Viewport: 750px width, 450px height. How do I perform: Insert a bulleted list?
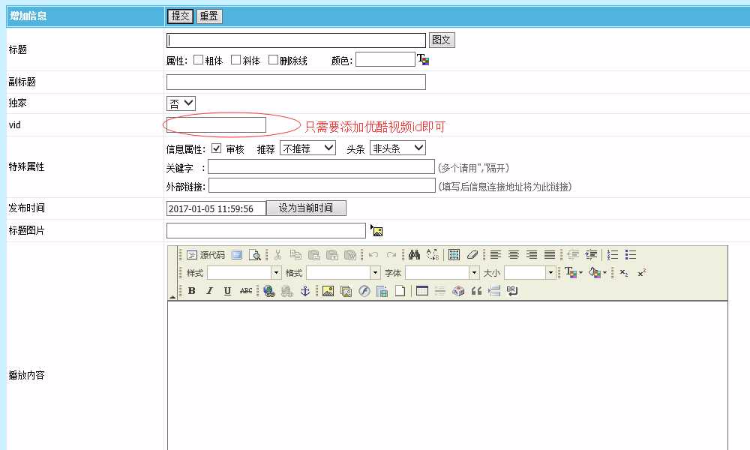coord(631,255)
